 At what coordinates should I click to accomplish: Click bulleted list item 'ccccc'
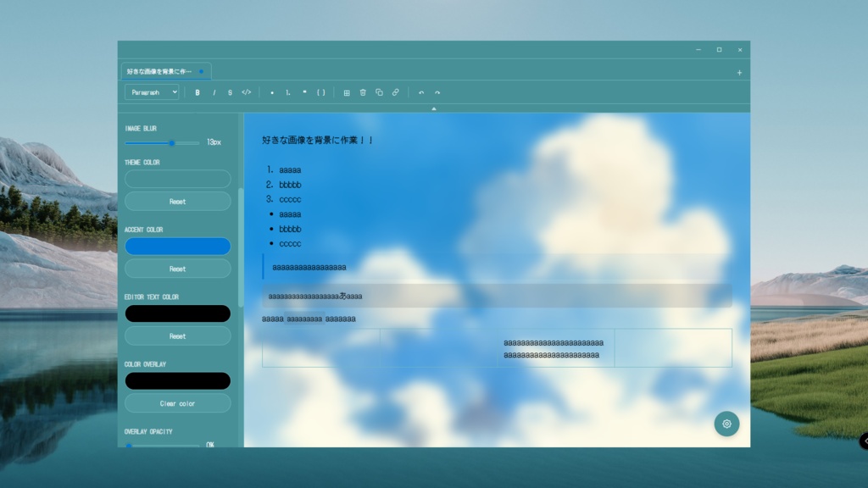[290, 243]
